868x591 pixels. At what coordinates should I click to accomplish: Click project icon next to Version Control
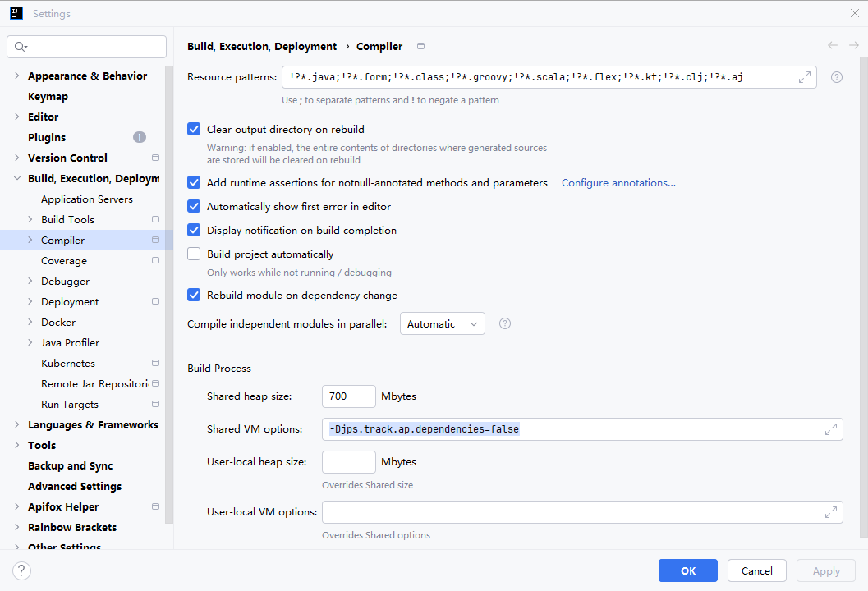point(155,158)
